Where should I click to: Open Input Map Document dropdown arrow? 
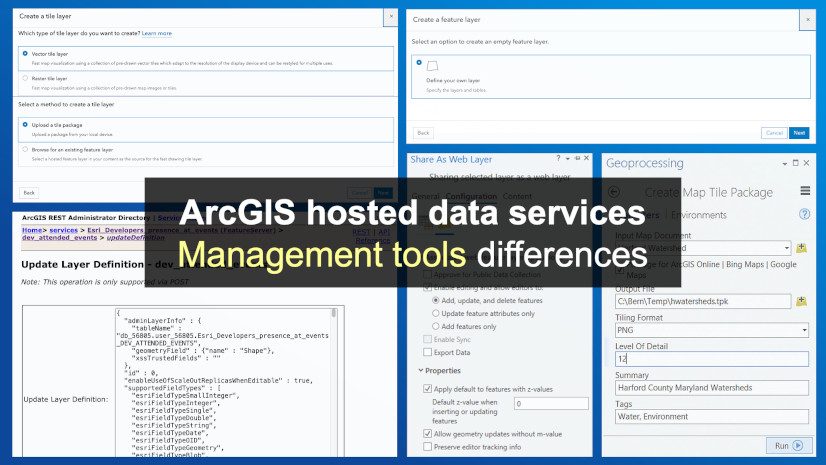[786, 248]
